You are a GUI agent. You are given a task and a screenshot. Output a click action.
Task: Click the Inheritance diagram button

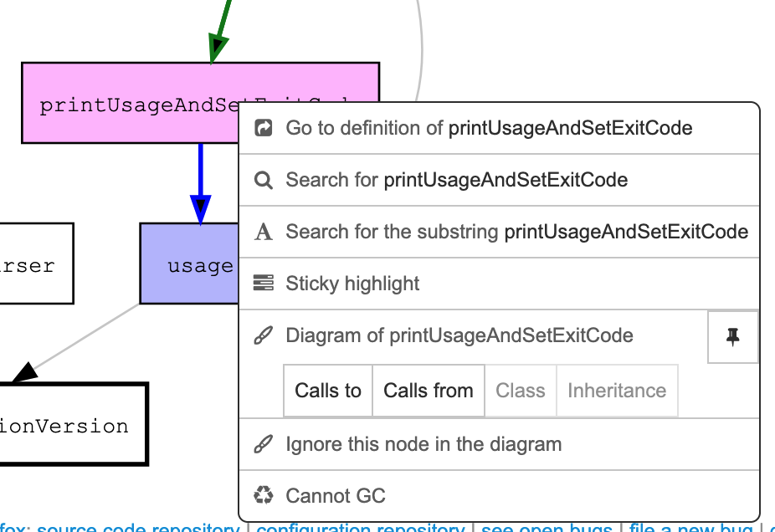(617, 391)
